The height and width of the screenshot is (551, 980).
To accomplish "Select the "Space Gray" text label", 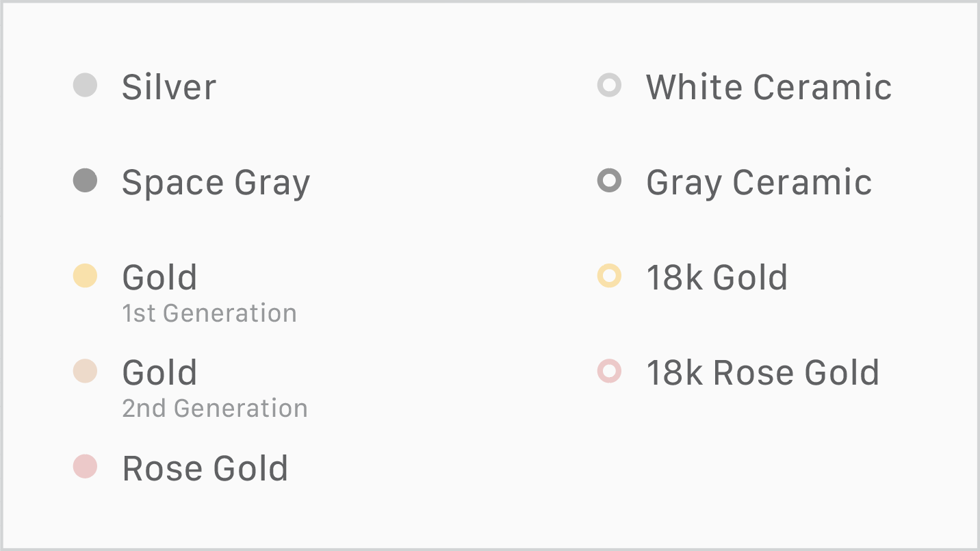I will coord(216,183).
